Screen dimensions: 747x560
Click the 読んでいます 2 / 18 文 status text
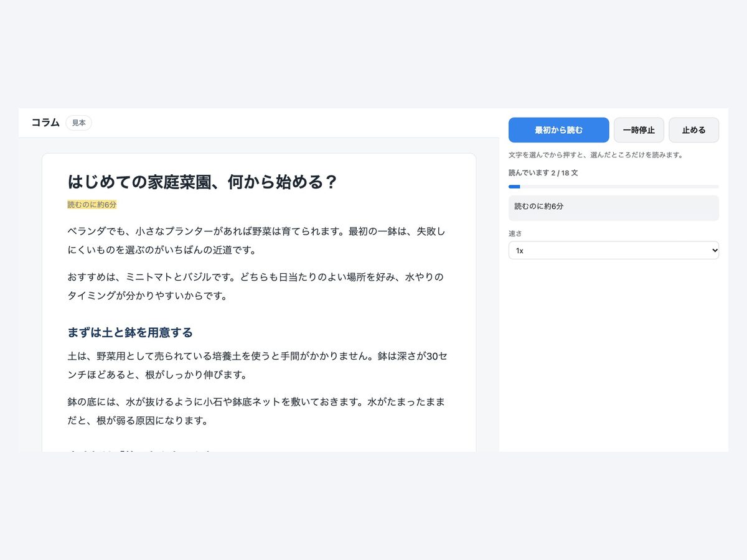(x=543, y=173)
